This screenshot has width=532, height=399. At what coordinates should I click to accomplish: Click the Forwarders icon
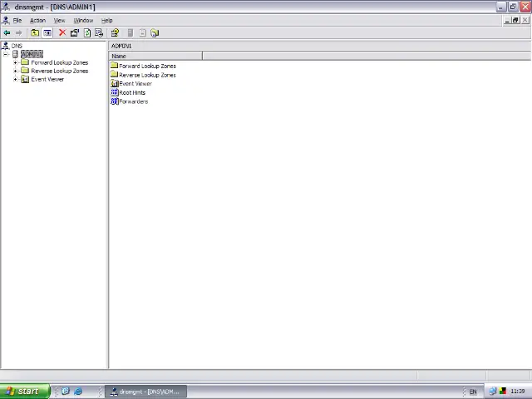click(x=115, y=101)
